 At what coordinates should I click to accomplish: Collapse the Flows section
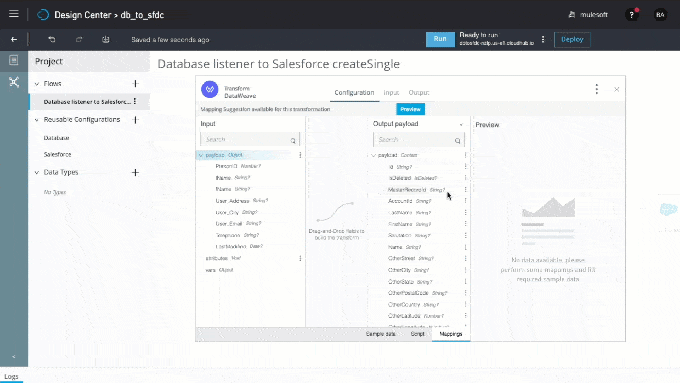coord(36,84)
